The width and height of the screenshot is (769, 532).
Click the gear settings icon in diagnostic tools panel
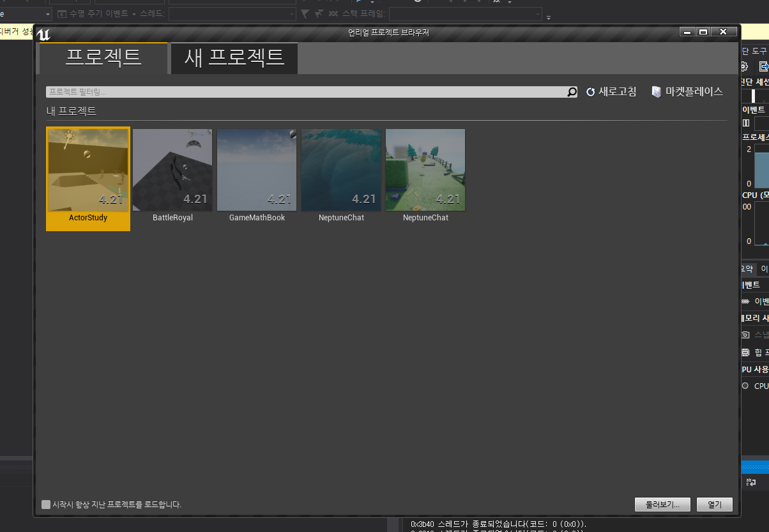point(744,66)
